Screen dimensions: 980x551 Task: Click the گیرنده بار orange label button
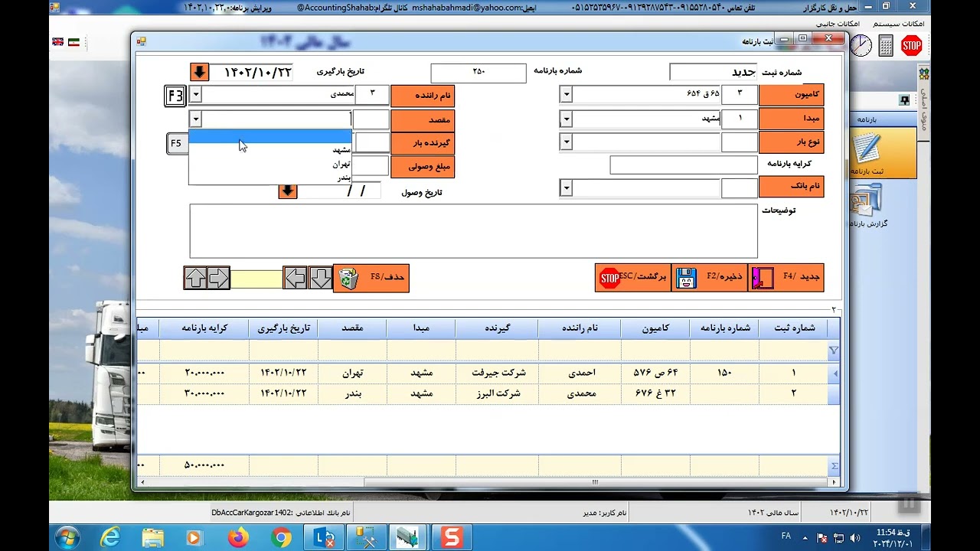423,143
